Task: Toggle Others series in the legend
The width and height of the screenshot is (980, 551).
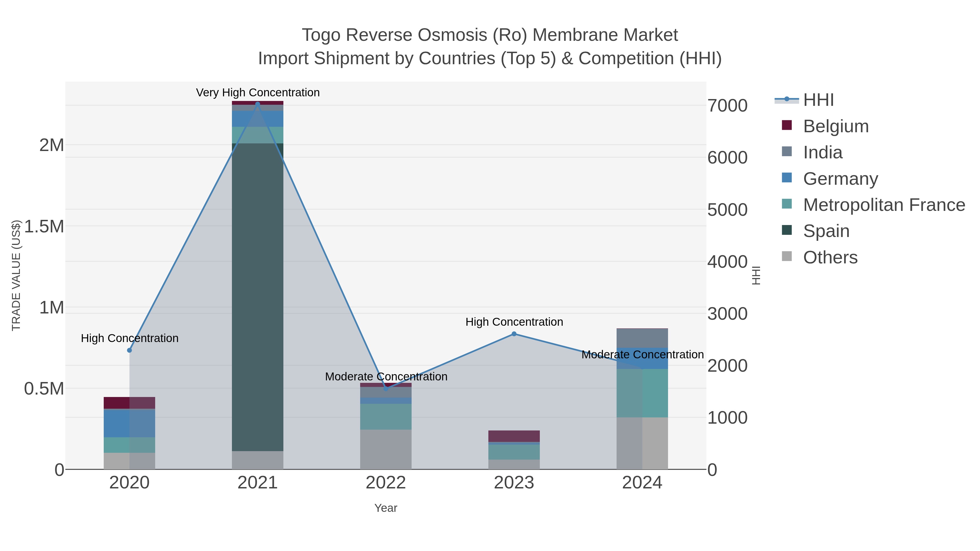Action: pos(819,257)
